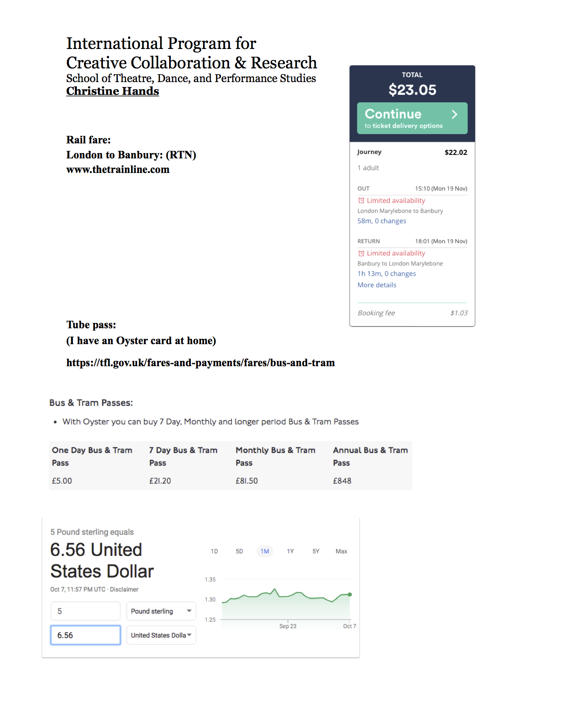The height and width of the screenshot is (728, 563).
Task: Click the Booking fee $1.03 value
Action: (x=459, y=313)
